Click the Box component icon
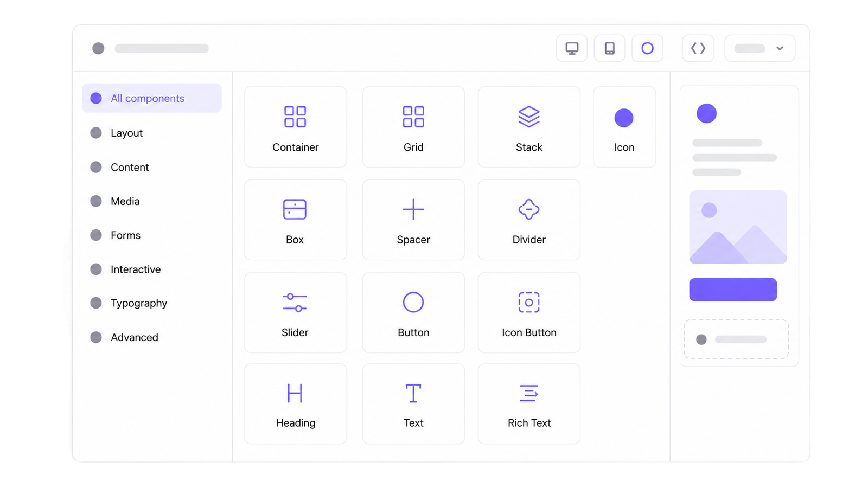This screenshot has height=488, width=868. 295,209
